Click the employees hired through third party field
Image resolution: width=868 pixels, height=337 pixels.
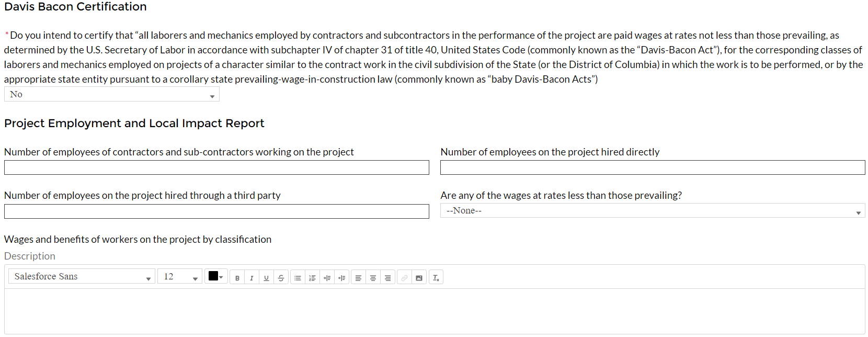216,211
